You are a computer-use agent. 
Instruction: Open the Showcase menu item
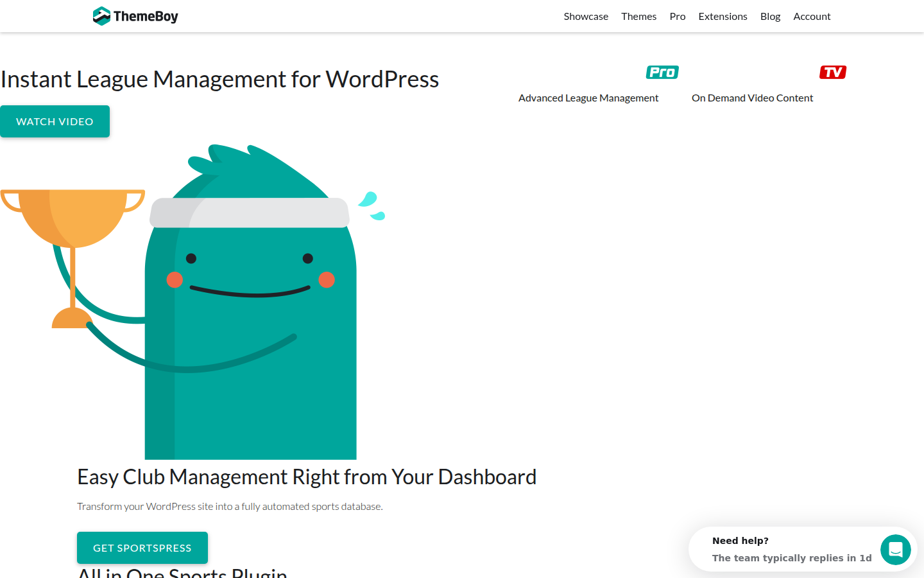[586, 17]
